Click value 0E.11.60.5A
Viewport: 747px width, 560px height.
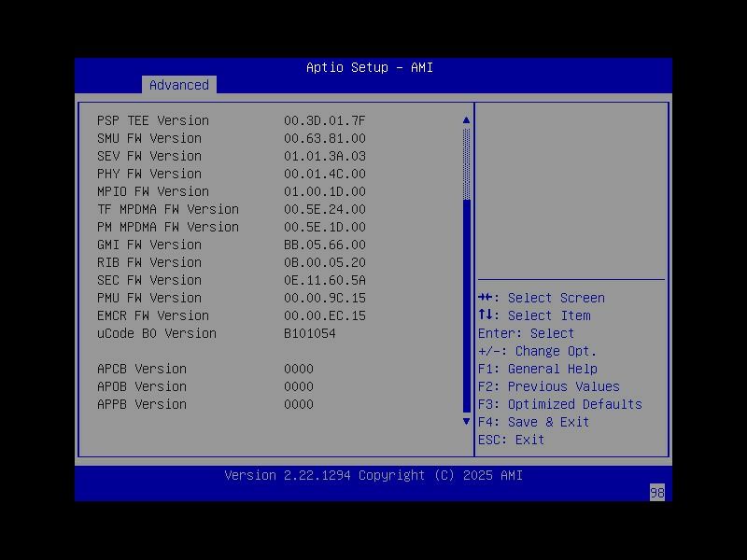325,280
